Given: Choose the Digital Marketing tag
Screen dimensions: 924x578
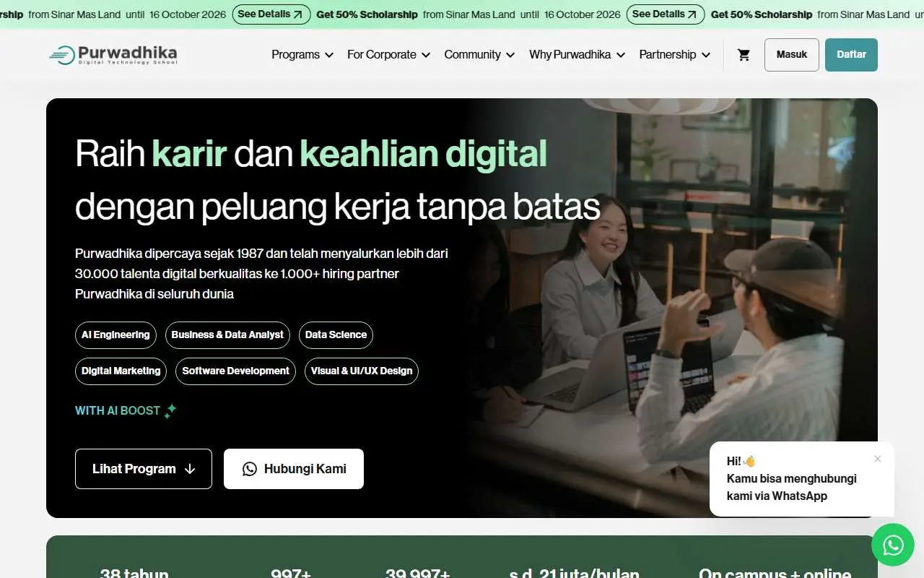Looking at the screenshot, I should click(121, 371).
